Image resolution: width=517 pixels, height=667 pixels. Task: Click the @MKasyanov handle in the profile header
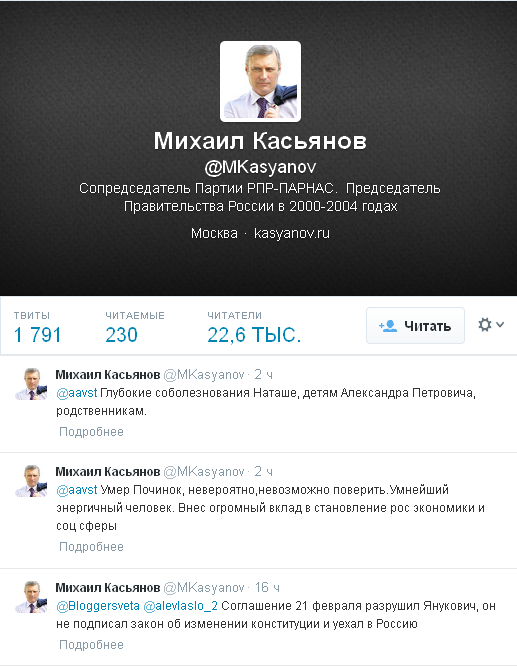click(260, 168)
